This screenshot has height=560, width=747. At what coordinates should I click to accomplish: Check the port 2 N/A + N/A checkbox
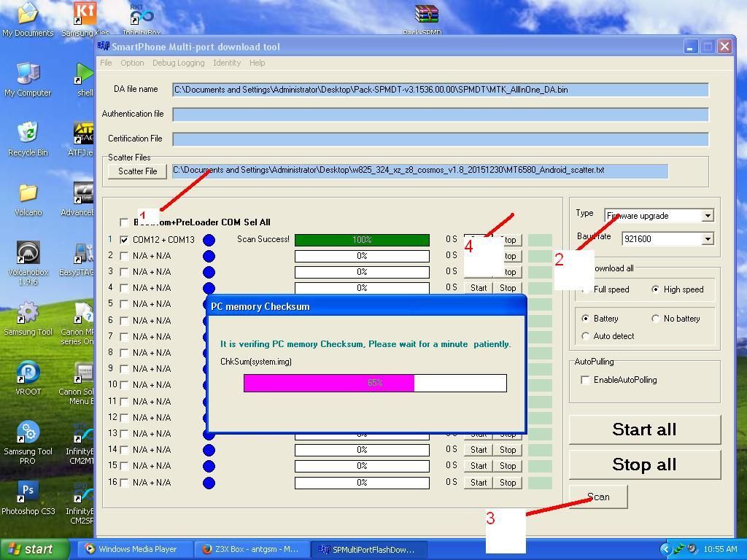[x=124, y=256]
